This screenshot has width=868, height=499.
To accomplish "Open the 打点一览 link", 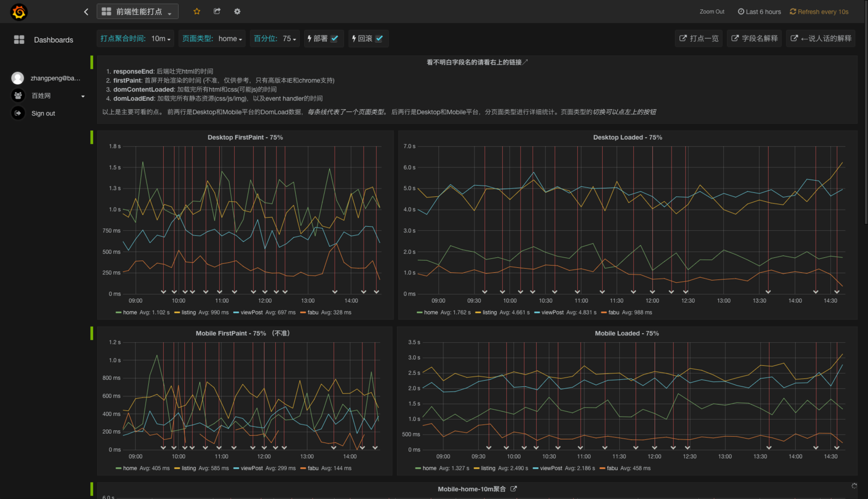I will point(699,38).
